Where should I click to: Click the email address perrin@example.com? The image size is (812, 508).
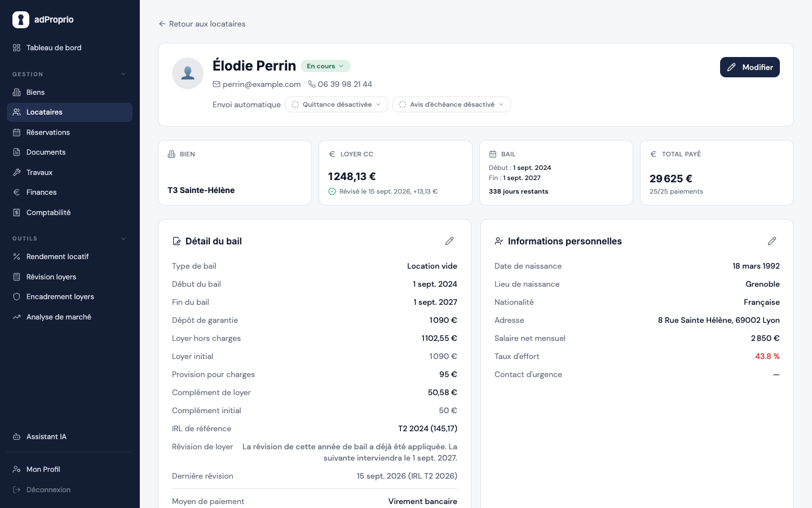click(x=262, y=84)
